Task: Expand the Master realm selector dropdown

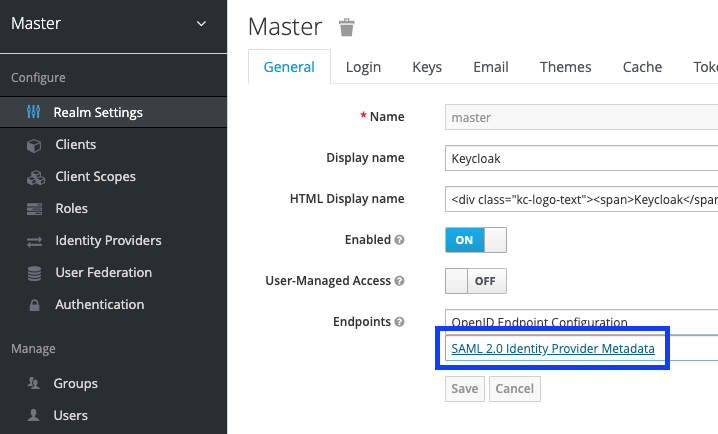Action: pyautogui.click(x=201, y=24)
